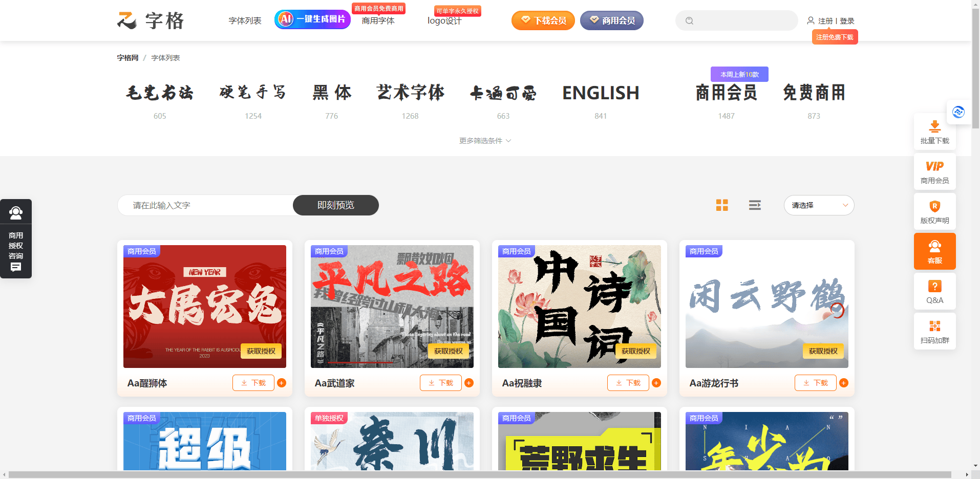Download the Aa醒狮体 font
This screenshot has width=980, height=479.
pyautogui.click(x=253, y=382)
